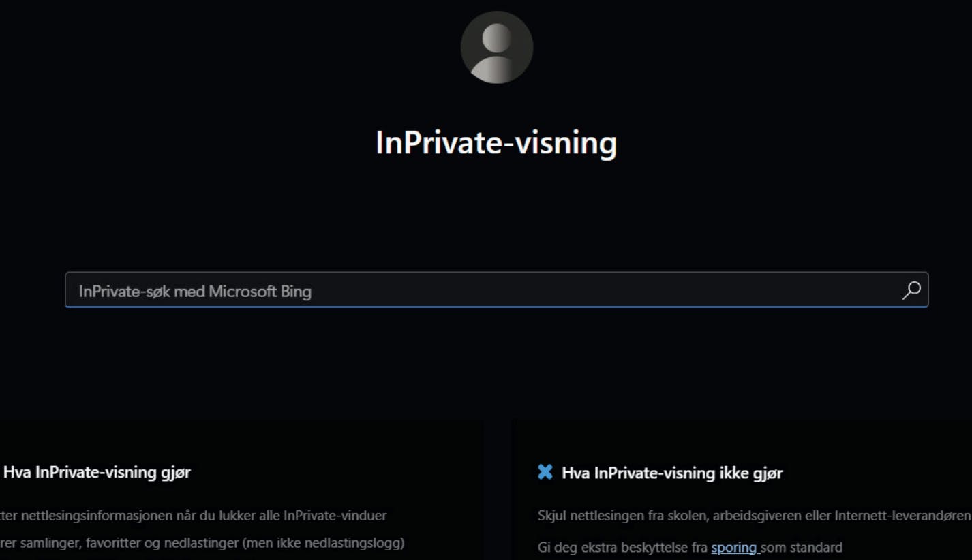Click the word 'InPrivate-vinduer' in left card
The height and width of the screenshot is (560, 972).
click(336, 515)
